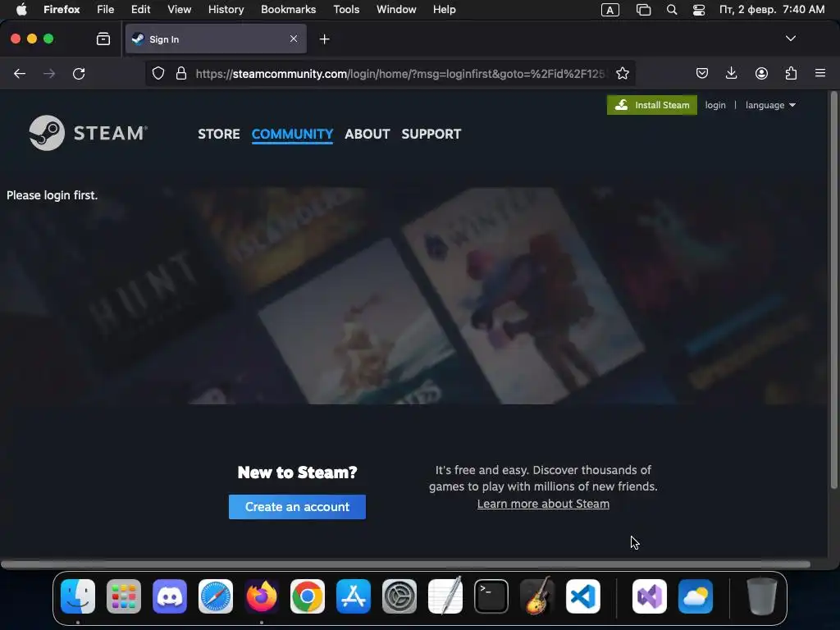
Task: Click the Steam logo in the page header
Action: pos(89,133)
